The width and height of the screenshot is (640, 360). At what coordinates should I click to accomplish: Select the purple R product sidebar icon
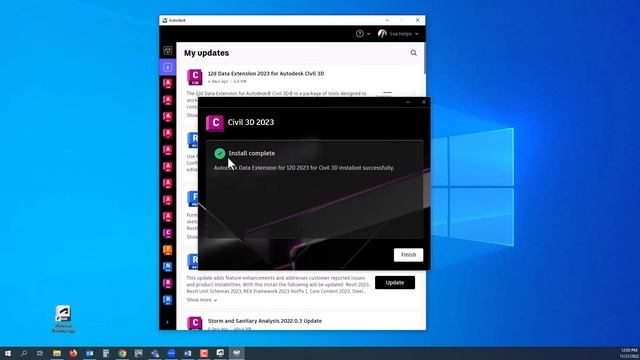167,283
